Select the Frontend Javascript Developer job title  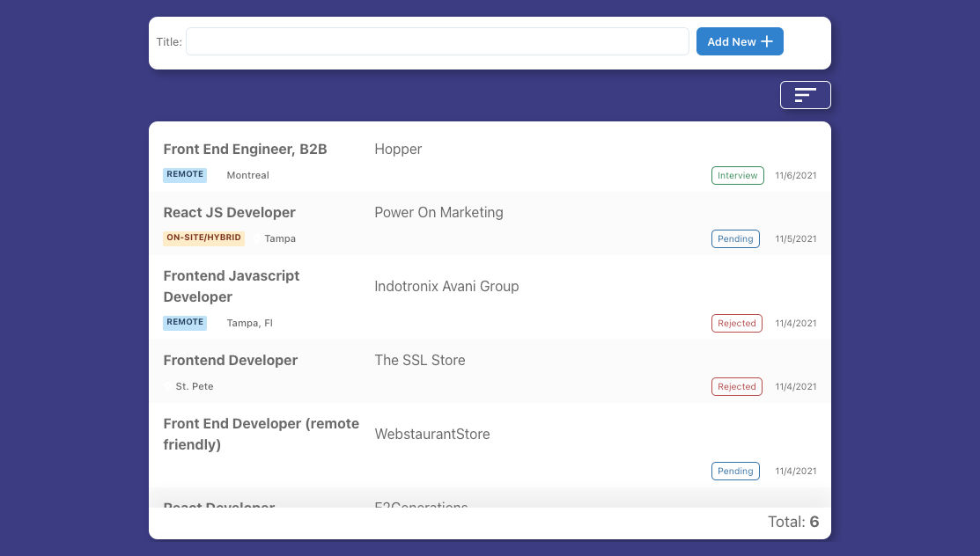(232, 286)
